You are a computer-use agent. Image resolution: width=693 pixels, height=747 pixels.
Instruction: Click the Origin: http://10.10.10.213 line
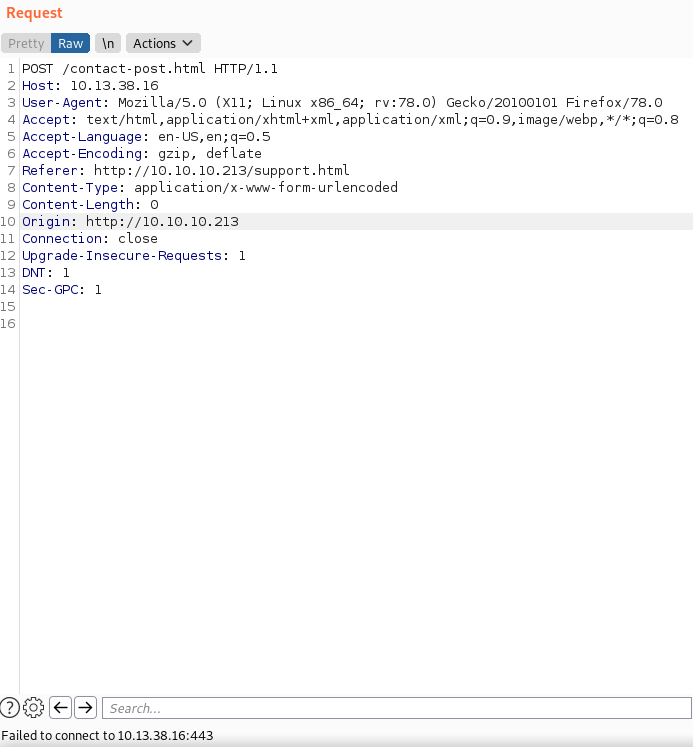pyautogui.click(x=130, y=222)
